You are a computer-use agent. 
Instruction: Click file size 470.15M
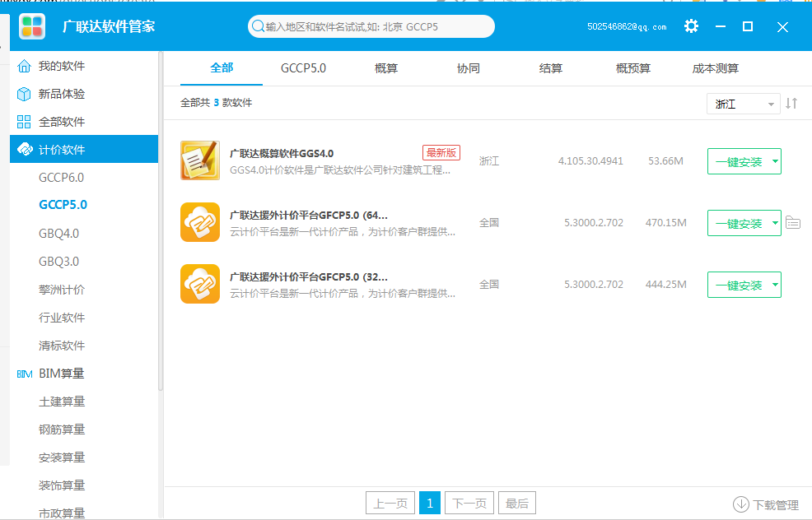click(666, 222)
